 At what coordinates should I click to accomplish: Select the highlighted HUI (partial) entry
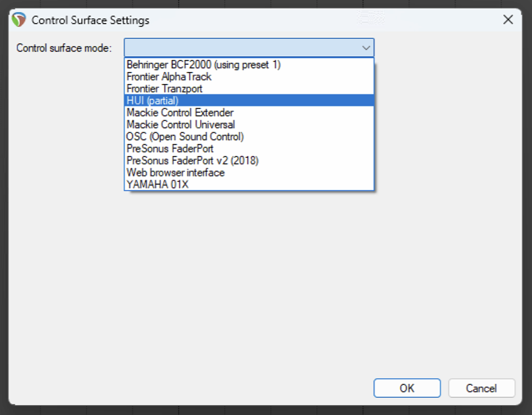point(249,100)
